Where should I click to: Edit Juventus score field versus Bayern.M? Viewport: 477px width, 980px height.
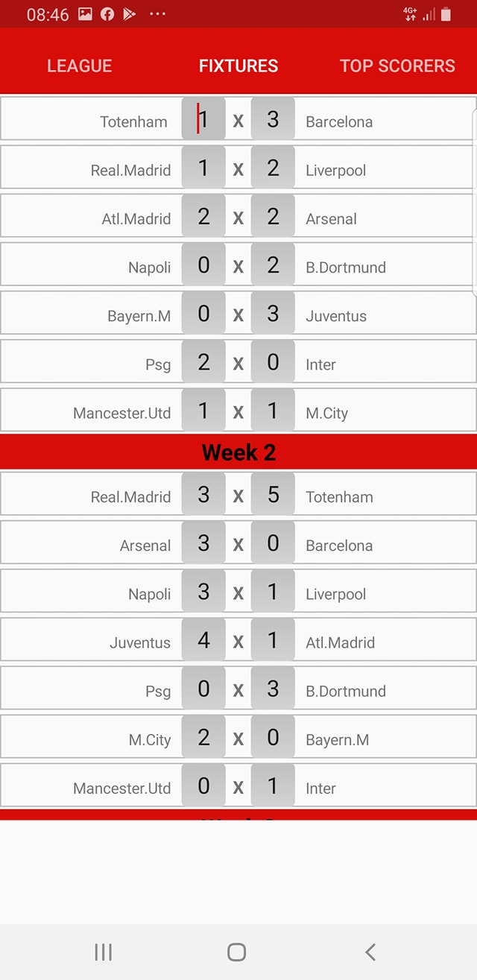(273, 313)
